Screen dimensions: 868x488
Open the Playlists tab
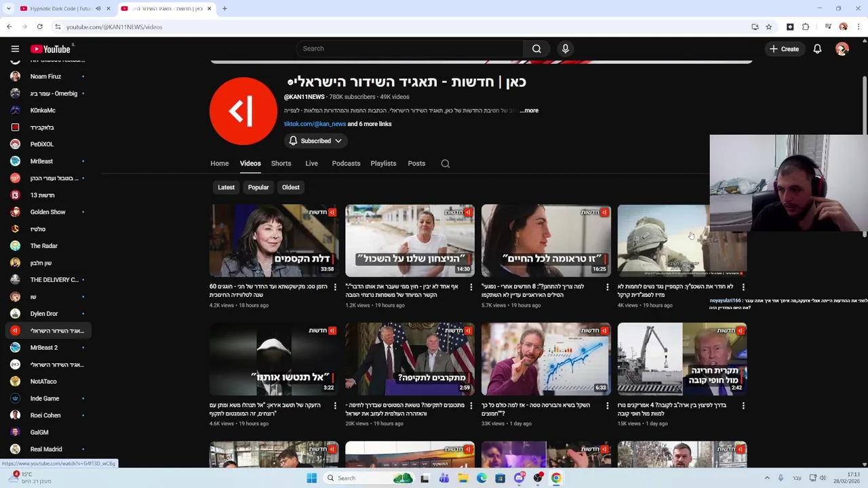[383, 163]
